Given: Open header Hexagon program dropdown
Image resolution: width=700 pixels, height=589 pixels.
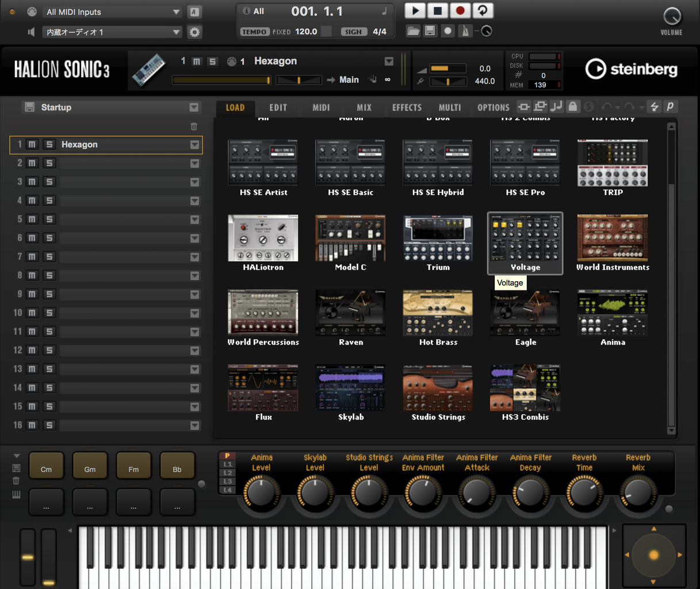Looking at the screenshot, I should pyautogui.click(x=389, y=62).
